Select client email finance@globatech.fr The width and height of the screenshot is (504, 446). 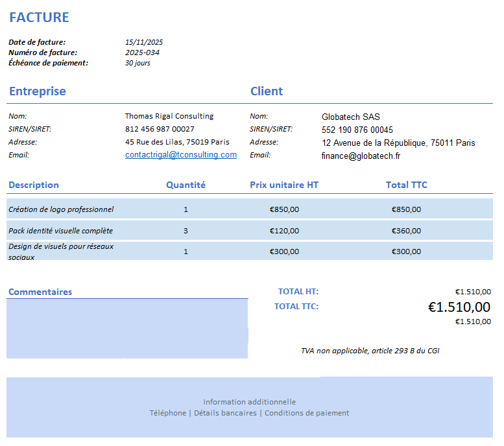(361, 156)
